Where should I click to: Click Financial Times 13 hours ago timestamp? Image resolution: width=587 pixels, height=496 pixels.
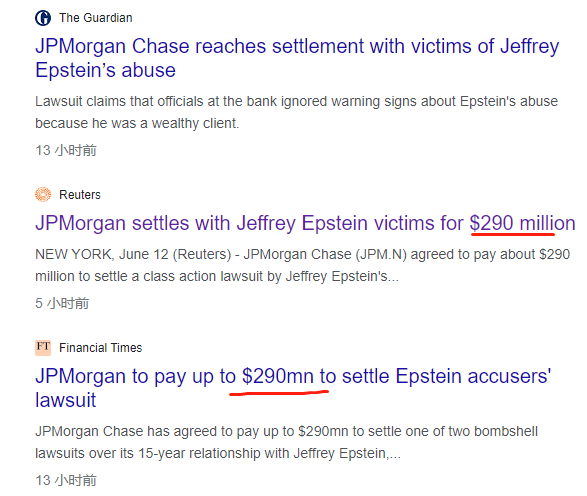tap(66, 480)
